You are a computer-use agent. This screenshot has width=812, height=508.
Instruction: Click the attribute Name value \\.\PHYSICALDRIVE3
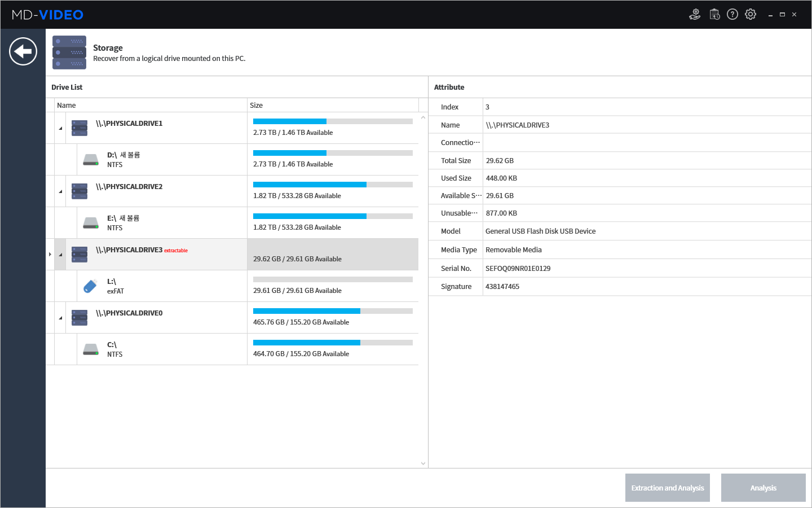point(517,125)
